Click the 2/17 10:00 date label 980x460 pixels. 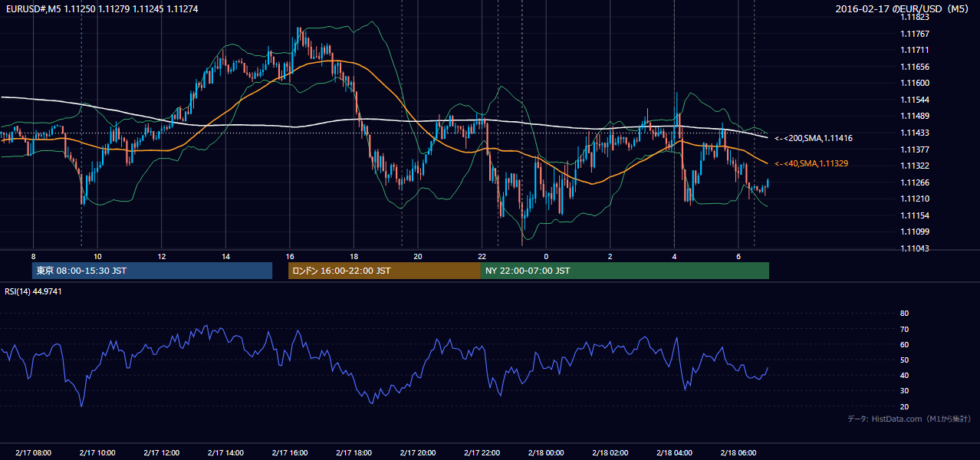click(x=97, y=452)
